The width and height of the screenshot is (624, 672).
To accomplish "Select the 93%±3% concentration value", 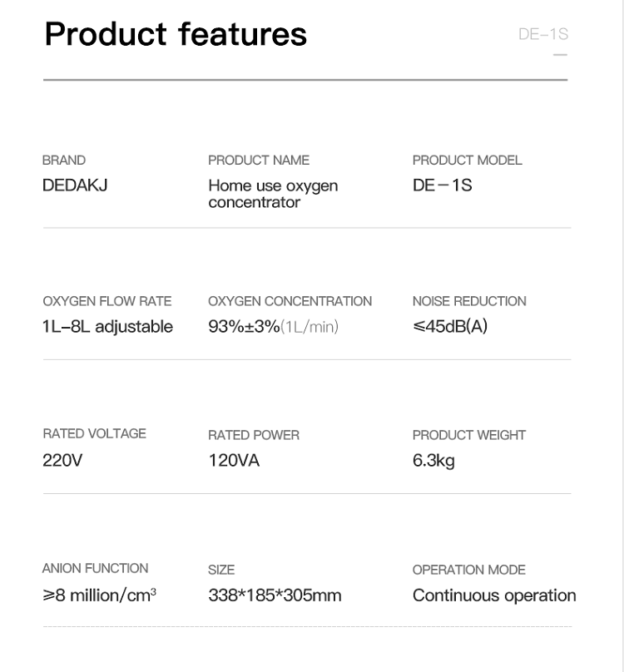I will [244, 326].
